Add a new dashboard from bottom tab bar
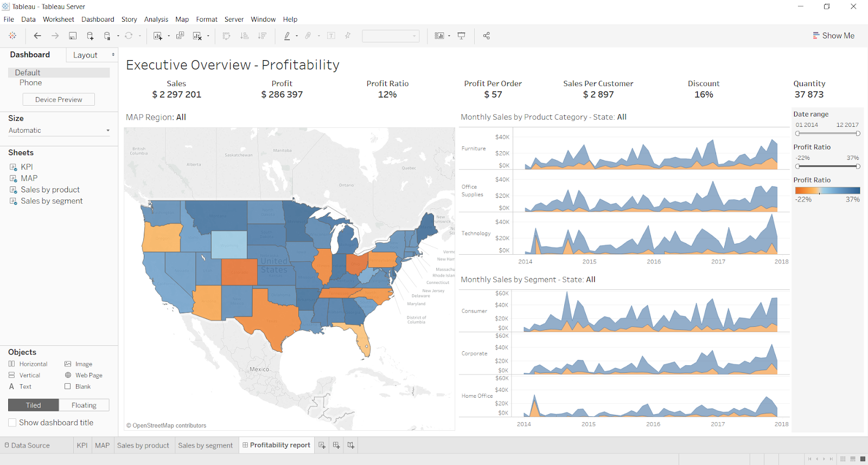Screen dimensions: 868x465 click(x=336, y=445)
